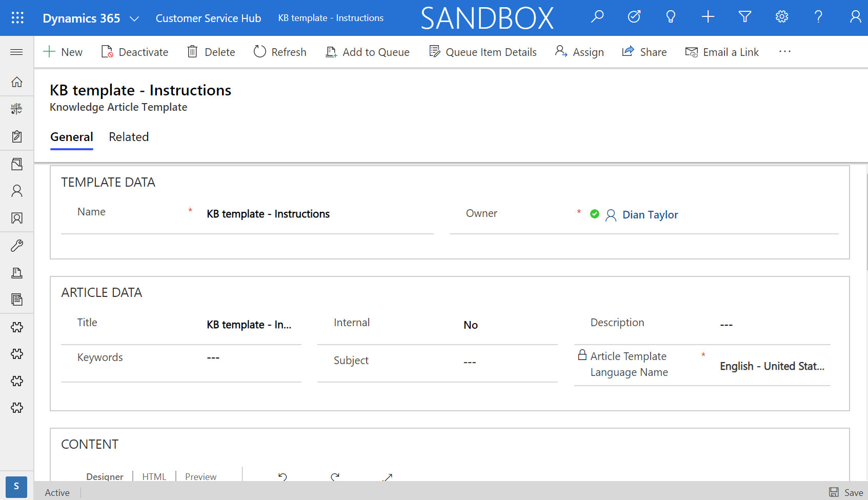Click the search magnifier icon
Screen dimensions: 868x500
[597, 17]
